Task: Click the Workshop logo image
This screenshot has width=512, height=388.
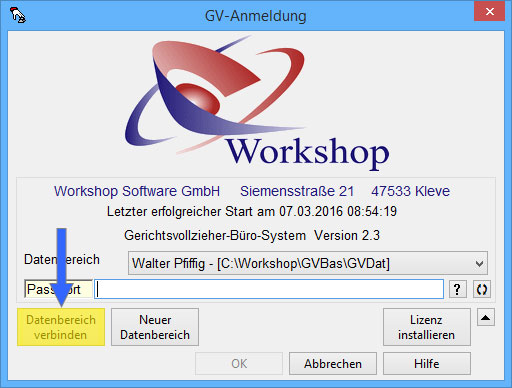Action: coord(257,102)
